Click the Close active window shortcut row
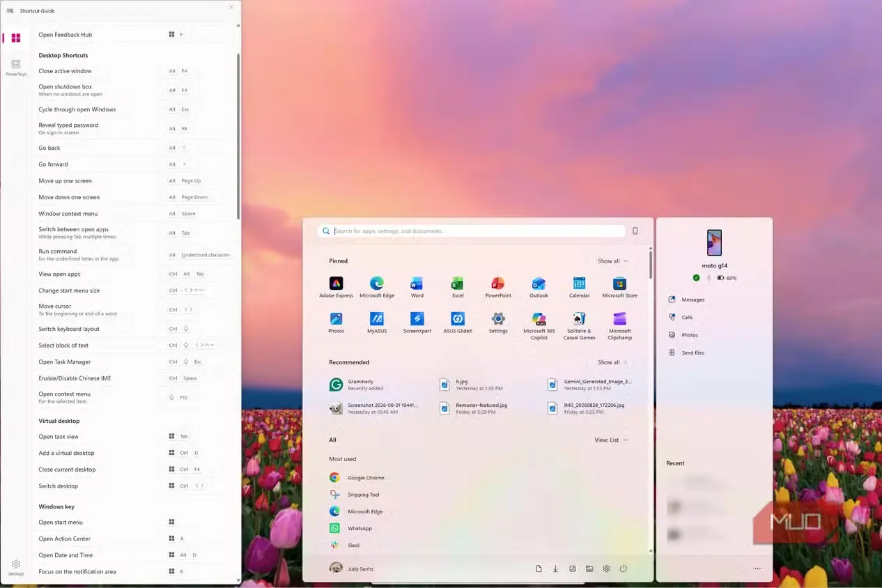Screen dimensions: 882x588 tap(132, 71)
